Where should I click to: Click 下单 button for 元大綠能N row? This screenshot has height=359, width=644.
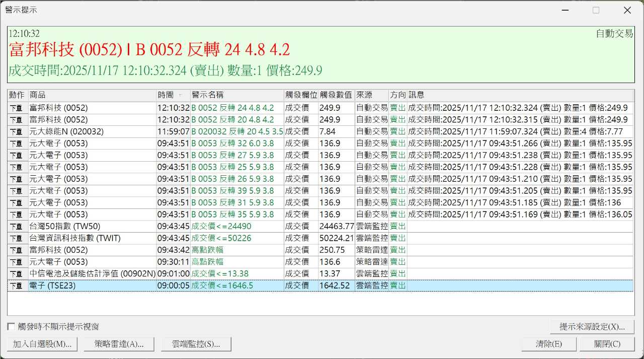pyautogui.click(x=18, y=131)
